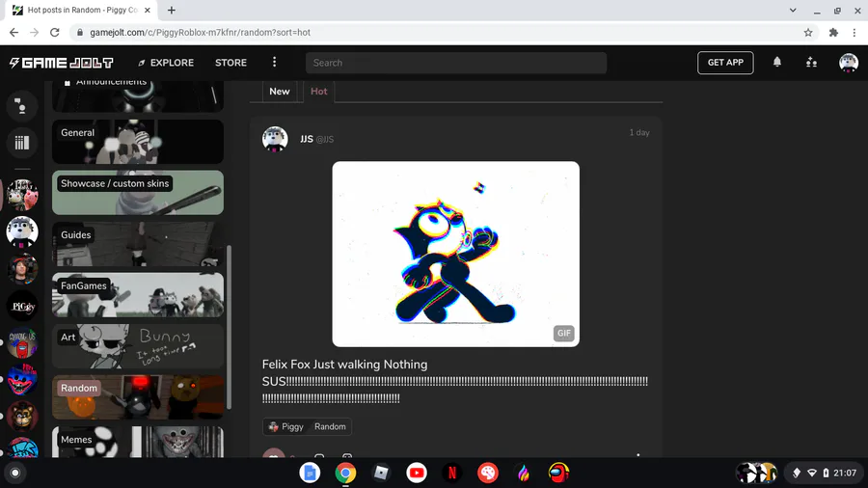This screenshot has height=488, width=868.
Task: Open a new browser tab
Action: click(x=172, y=10)
